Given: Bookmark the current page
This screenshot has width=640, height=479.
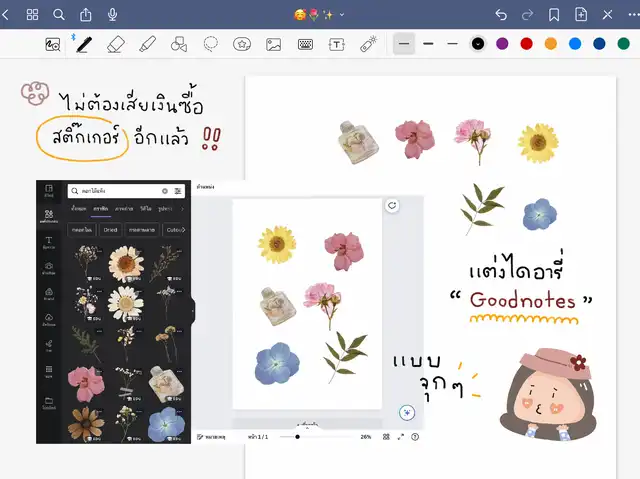Looking at the screenshot, I should tap(554, 15).
